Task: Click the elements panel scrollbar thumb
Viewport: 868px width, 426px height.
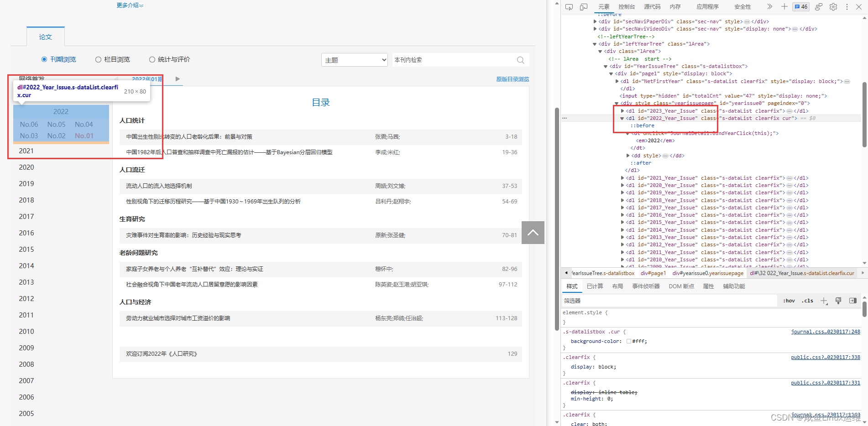Action: click(864, 114)
